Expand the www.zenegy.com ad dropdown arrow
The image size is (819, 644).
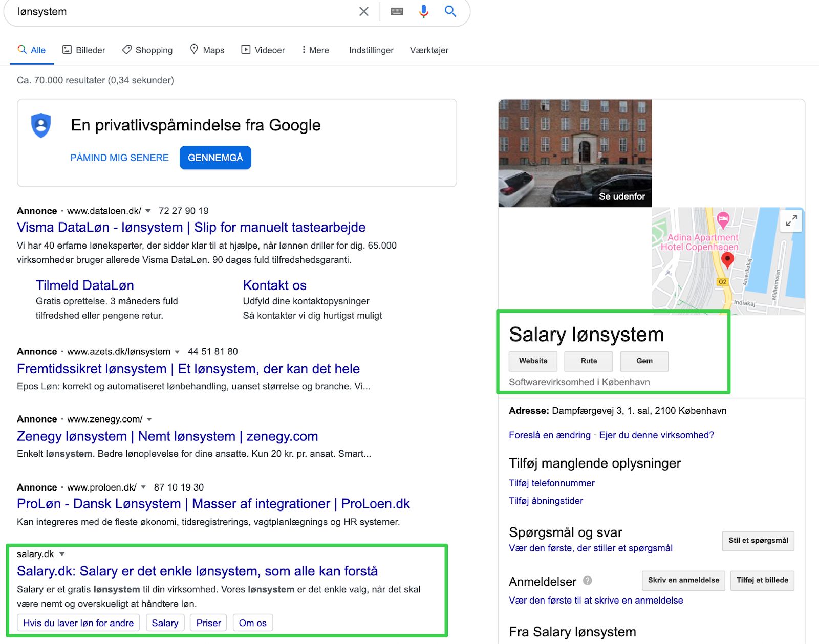tap(149, 419)
